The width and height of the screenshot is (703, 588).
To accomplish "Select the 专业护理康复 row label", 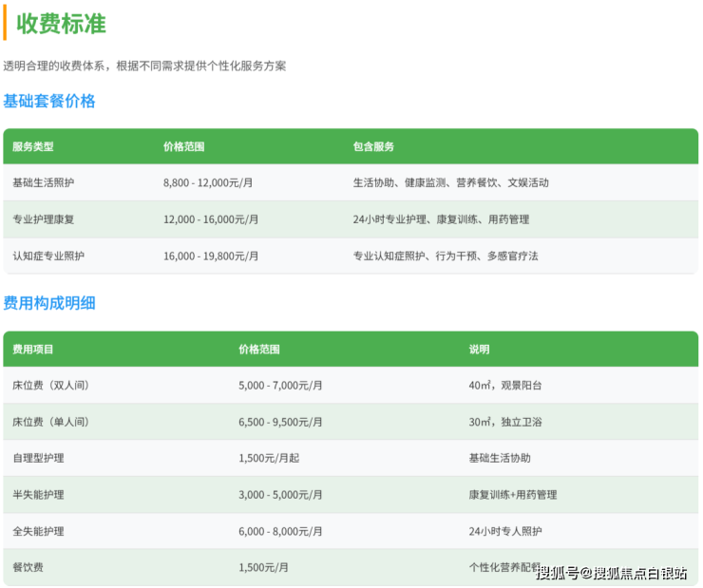I will (x=43, y=219).
